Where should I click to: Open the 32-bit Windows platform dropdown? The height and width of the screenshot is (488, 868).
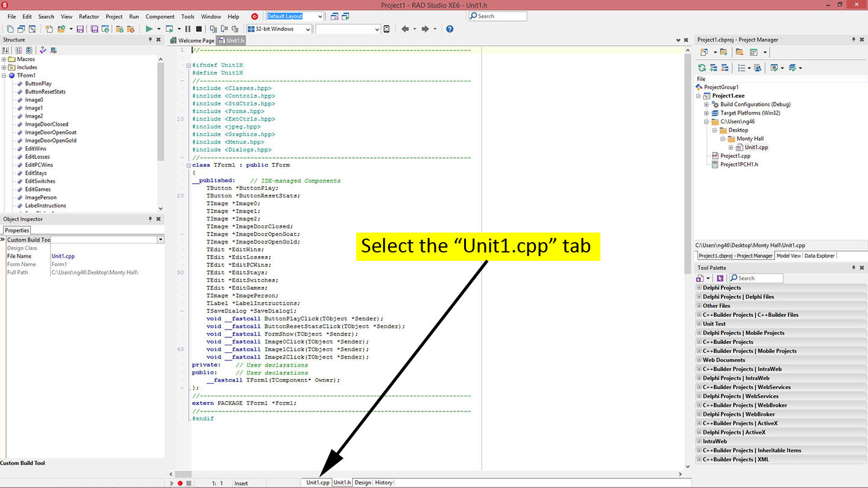point(307,29)
